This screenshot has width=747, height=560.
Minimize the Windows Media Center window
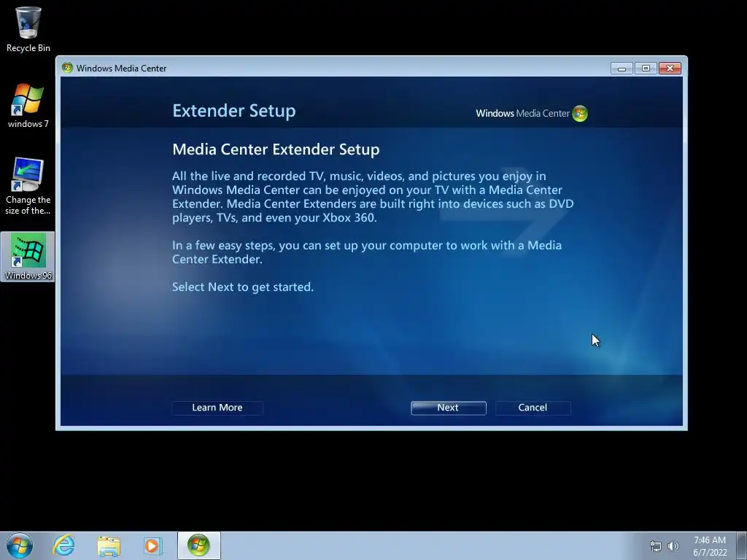click(x=622, y=68)
